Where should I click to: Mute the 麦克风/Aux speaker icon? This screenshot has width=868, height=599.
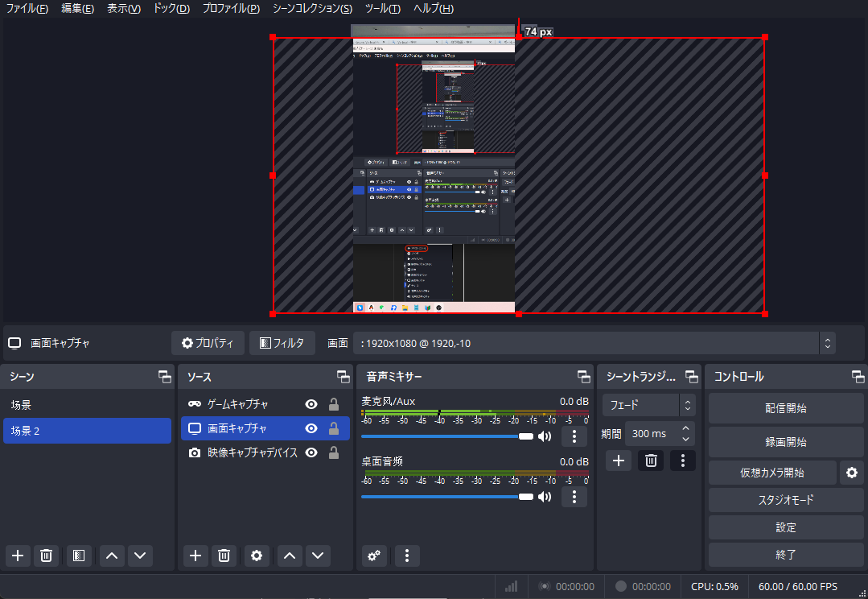545,436
